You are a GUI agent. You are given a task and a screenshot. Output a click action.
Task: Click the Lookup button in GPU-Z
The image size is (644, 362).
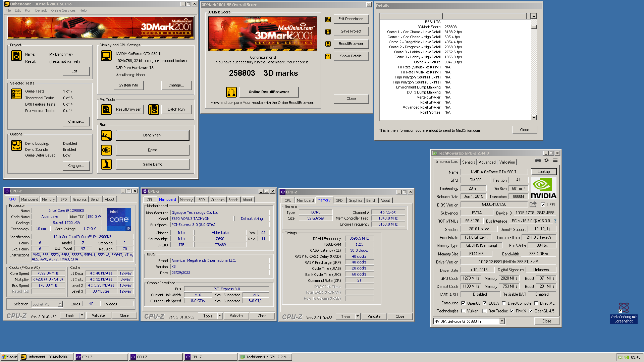(544, 172)
